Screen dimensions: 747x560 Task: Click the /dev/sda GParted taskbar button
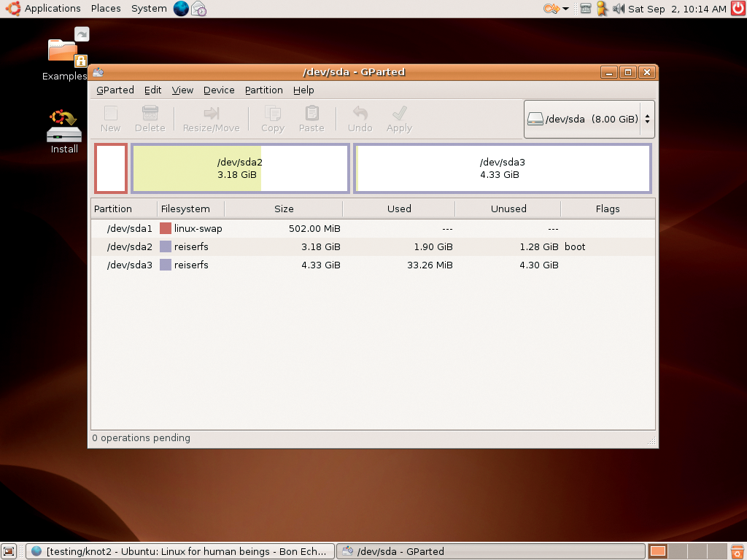[x=490, y=551]
